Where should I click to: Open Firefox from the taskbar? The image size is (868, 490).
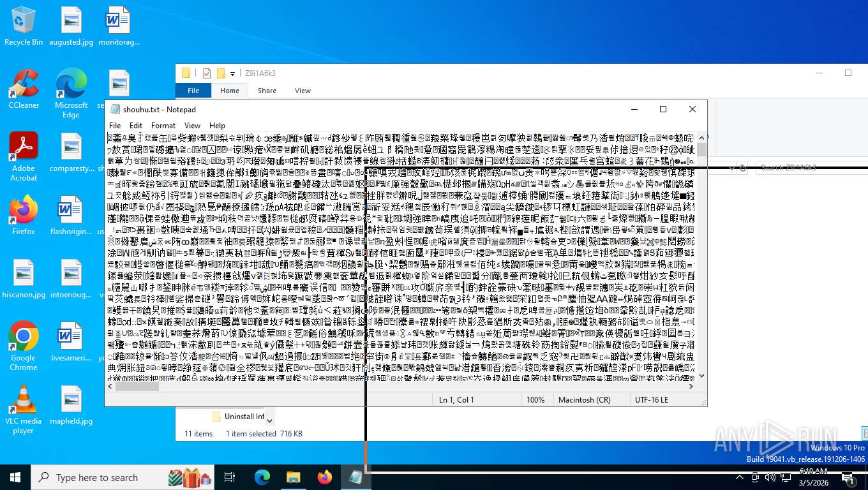coord(325,477)
